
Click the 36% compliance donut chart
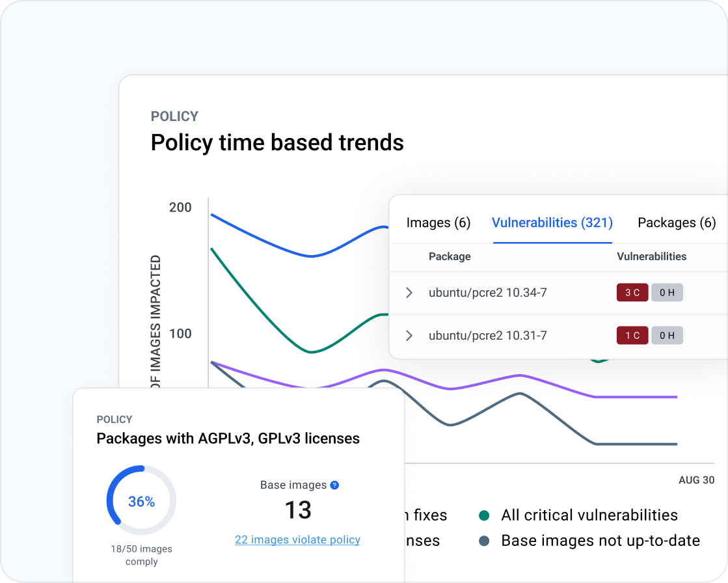(x=141, y=502)
